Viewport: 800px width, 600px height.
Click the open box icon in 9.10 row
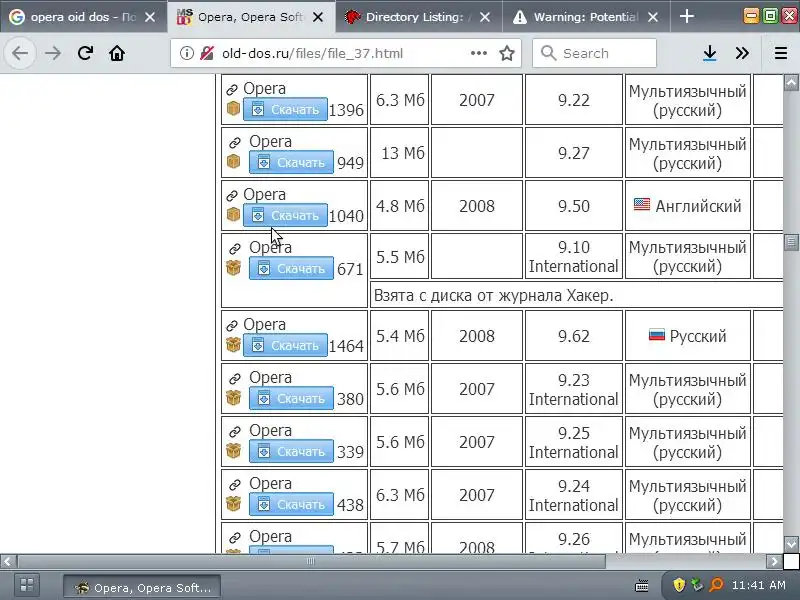pos(233,267)
